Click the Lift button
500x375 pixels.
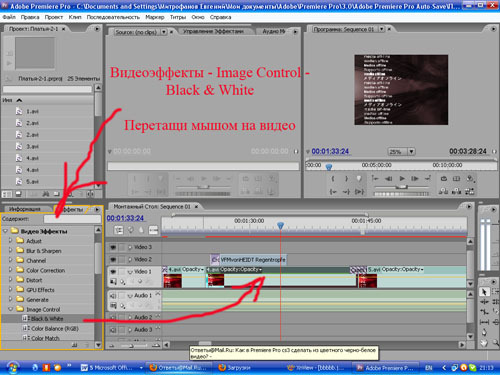pyautogui.click(x=444, y=191)
